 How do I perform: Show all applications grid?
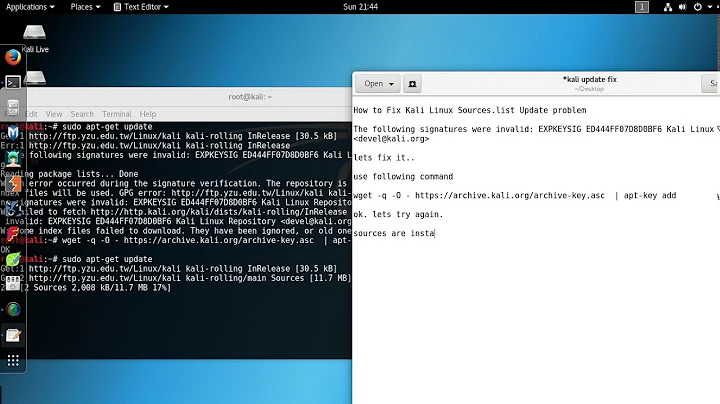tap(13, 361)
